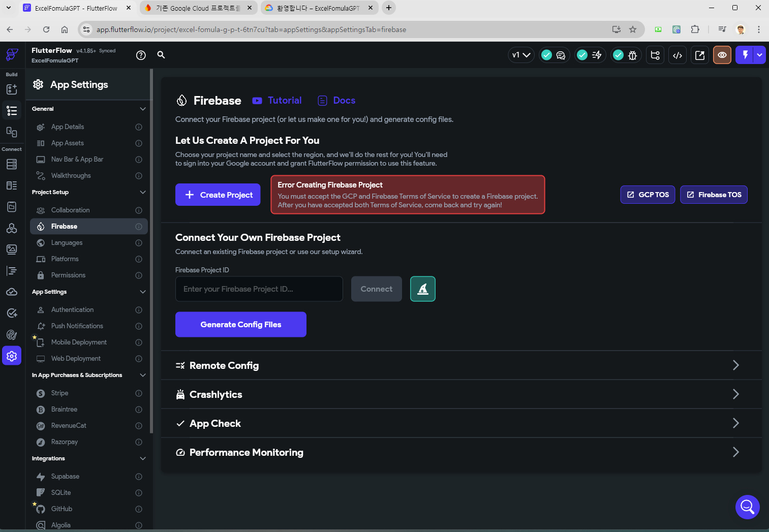The height and width of the screenshot is (532, 769).
Task: Open Push Notifications settings
Action: coord(89,326)
